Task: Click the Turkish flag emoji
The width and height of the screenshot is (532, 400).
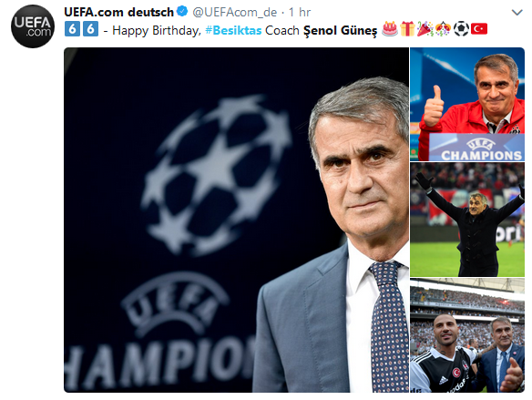Action: (479, 29)
